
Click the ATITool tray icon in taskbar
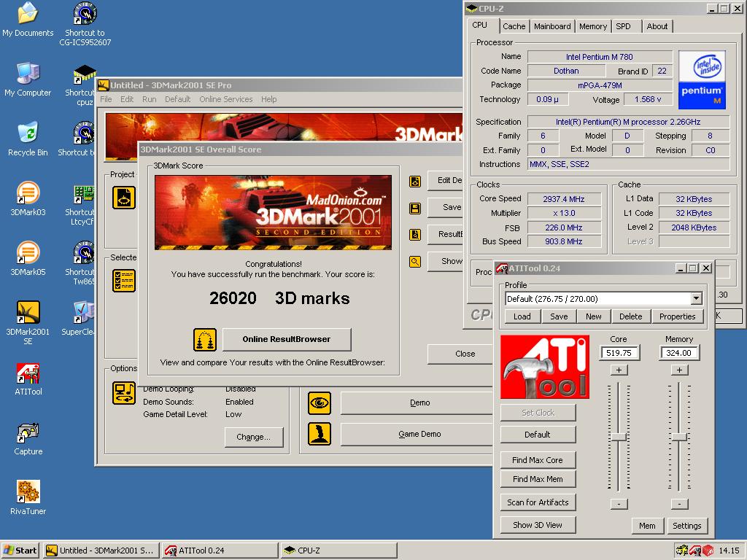pos(695,551)
